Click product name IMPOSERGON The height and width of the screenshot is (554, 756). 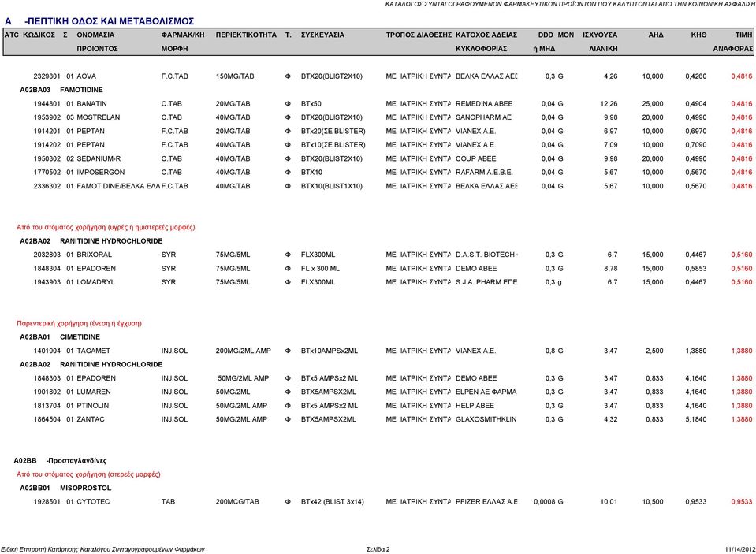pos(101,172)
